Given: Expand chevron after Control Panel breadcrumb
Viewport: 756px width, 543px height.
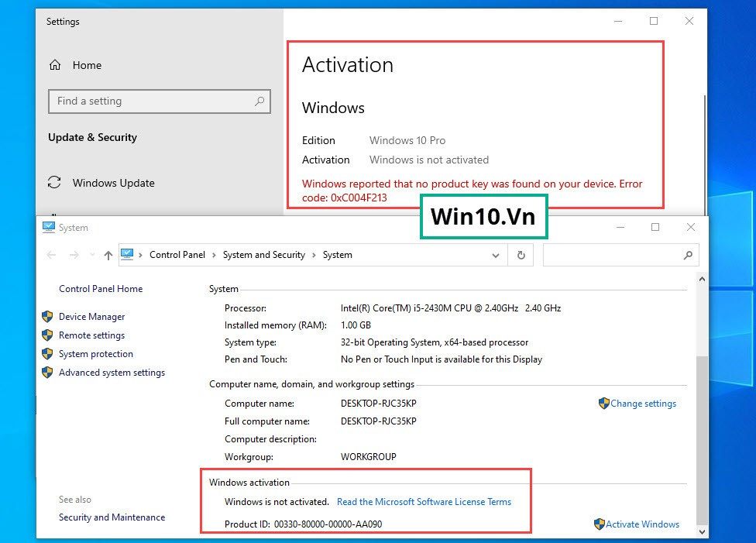Looking at the screenshot, I should (214, 255).
